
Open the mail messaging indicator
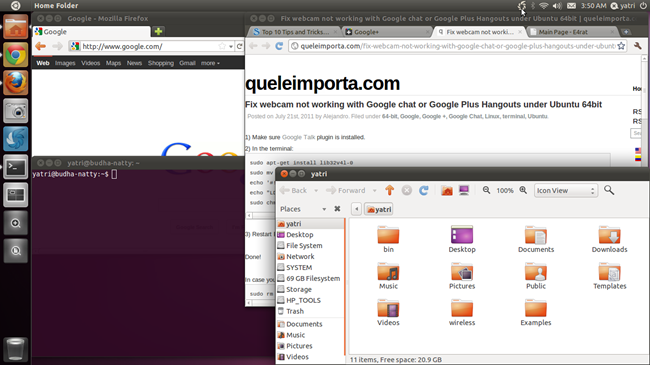(x=571, y=5)
